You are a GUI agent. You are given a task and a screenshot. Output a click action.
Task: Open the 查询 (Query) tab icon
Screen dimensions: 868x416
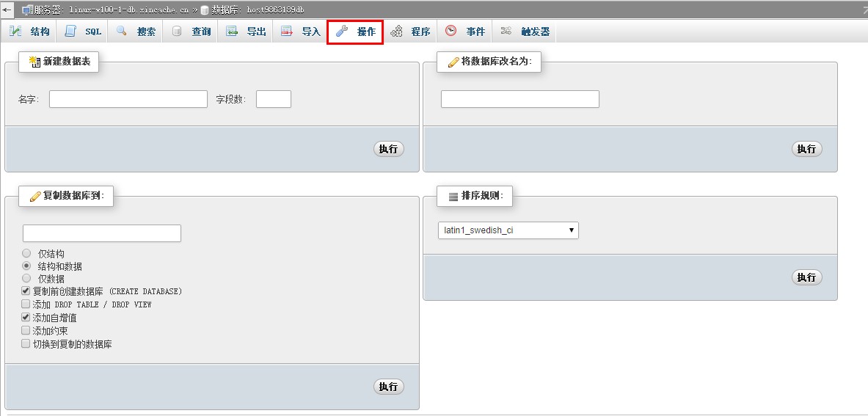177,32
